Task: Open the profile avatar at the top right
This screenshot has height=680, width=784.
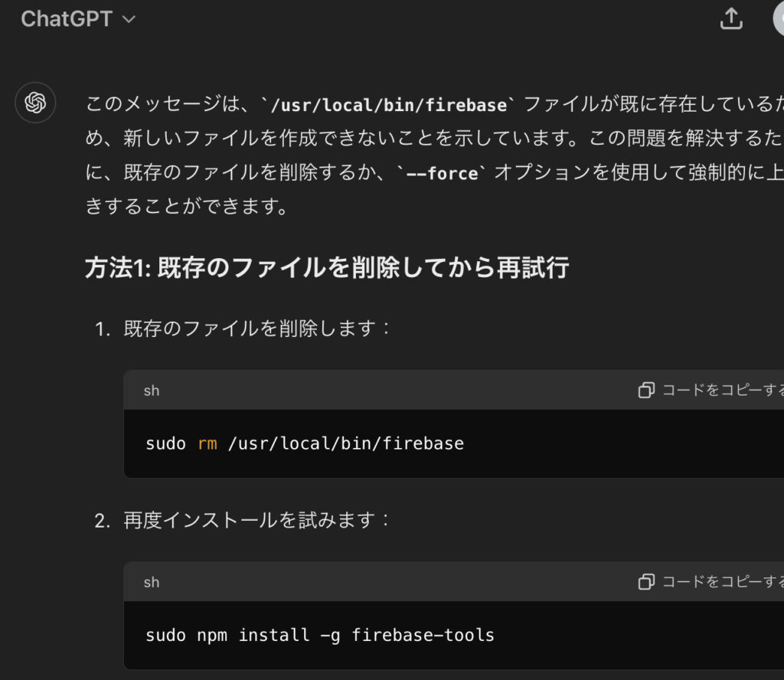Action: [778, 19]
